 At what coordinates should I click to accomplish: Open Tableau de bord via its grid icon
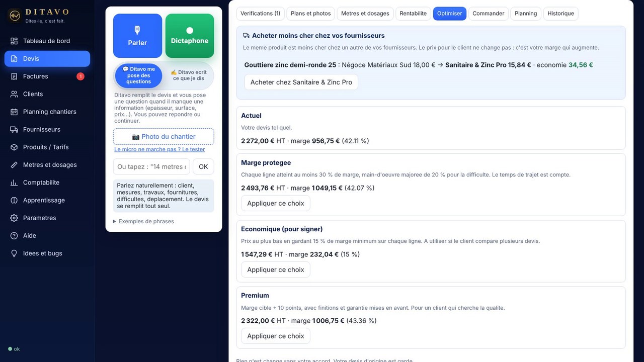tap(14, 41)
